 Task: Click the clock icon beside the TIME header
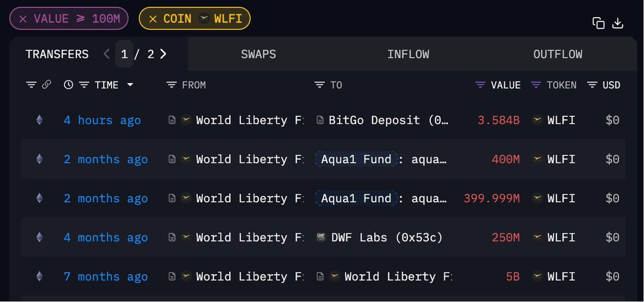68,85
